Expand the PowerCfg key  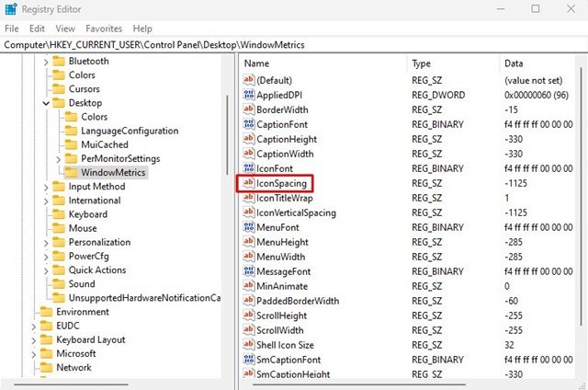pyautogui.click(x=46, y=257)
